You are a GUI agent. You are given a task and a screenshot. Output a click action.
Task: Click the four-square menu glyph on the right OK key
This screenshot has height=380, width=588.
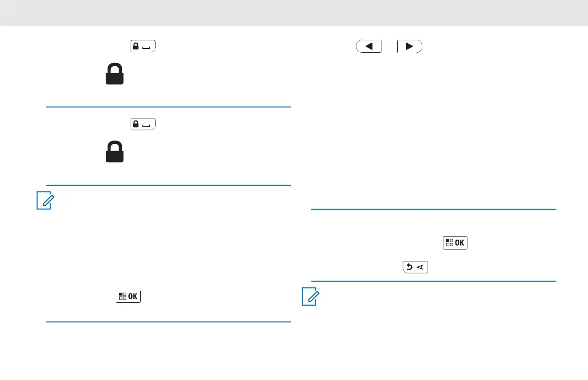[x=449, y=243]
